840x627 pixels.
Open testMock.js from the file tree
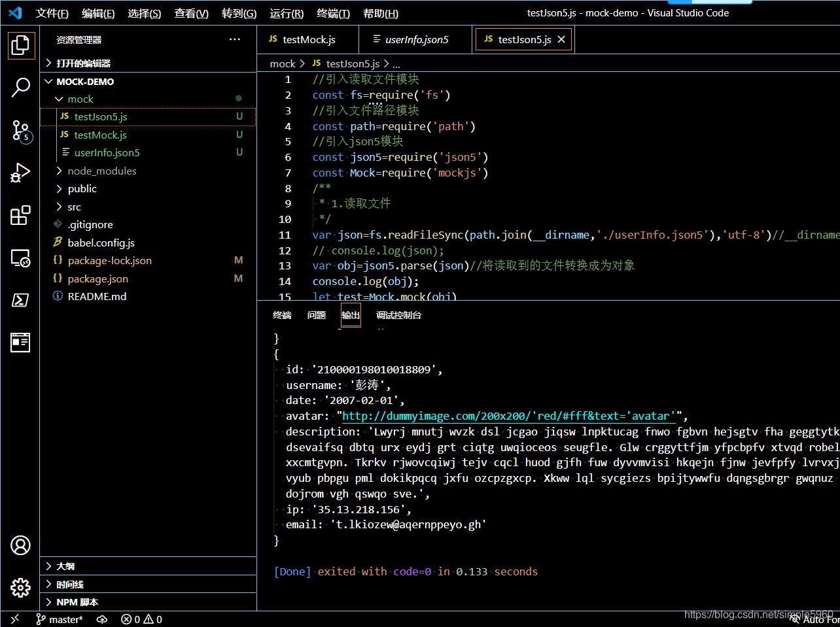148,135
